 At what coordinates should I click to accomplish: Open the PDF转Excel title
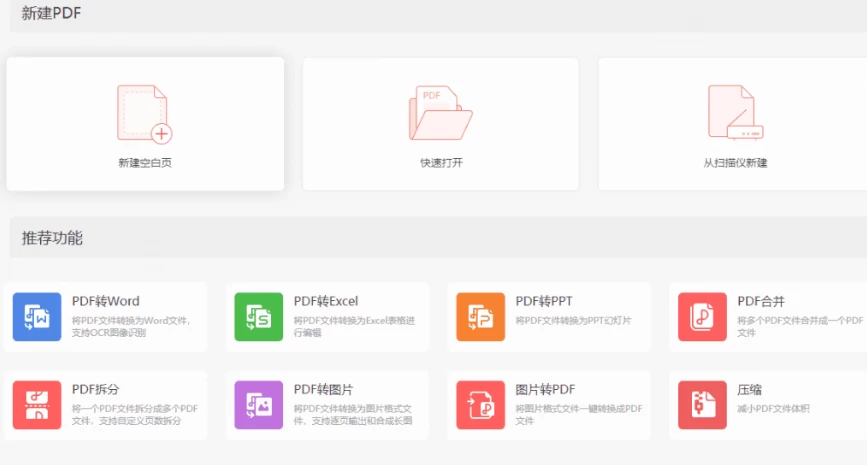click(326, 301)
